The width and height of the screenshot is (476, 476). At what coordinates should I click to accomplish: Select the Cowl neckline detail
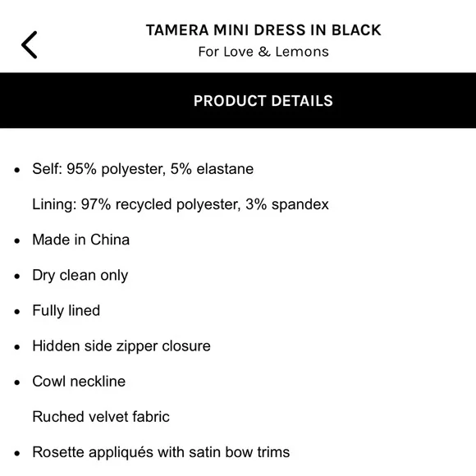click(x=79, y=382)
